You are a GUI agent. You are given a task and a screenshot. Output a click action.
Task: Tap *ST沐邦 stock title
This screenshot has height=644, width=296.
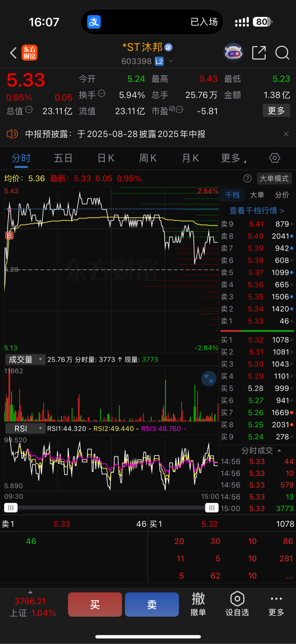coord(142,47)
